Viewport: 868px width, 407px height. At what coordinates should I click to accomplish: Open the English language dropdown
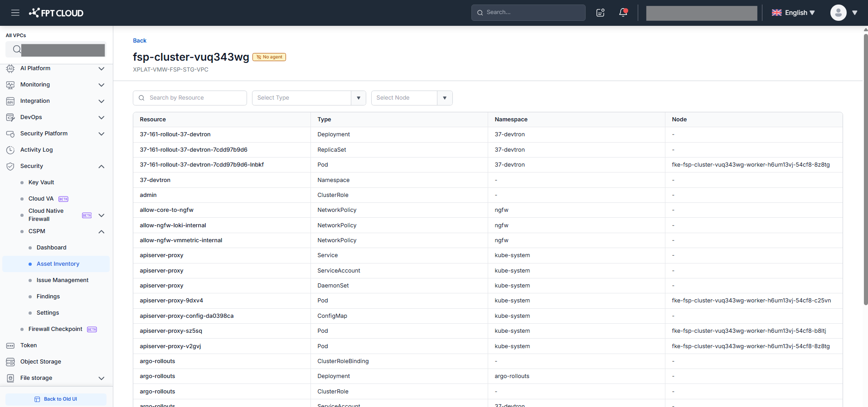click(x=794, y=13)
